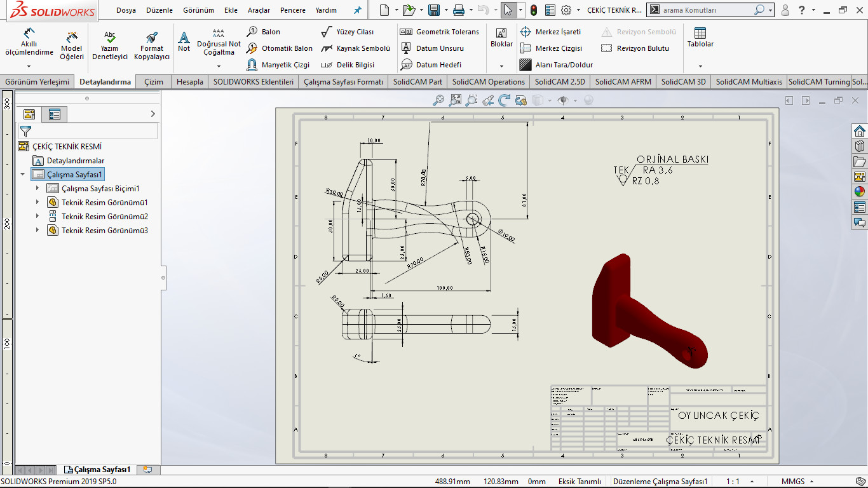Toggle the menu bar pin
This screenshot has height=488, width=868.
pos(357,10)
